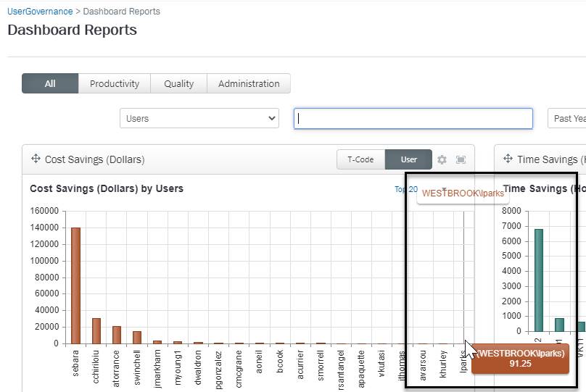
Task: Click the atorrance bar in Cost Savings chart
Action: [x=117, y=335]
